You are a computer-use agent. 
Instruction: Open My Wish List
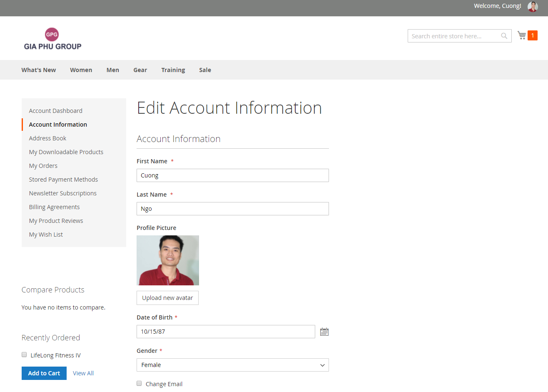pos(46,235)
